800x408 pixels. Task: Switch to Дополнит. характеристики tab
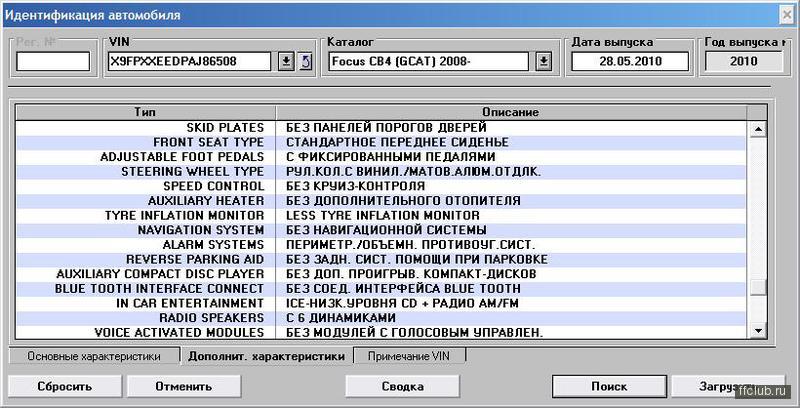pos(266,356)
